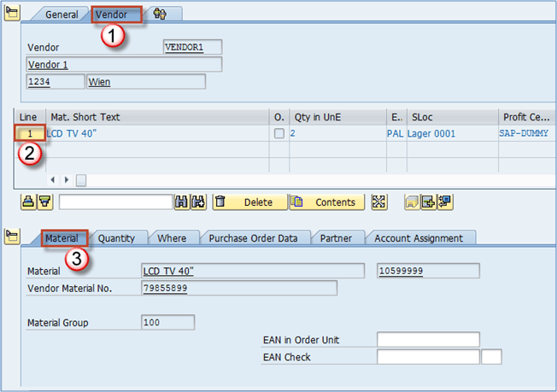Click the horizontal scrollbar right arrow
This screenshot has width=557, height=392.
point(66,180)
